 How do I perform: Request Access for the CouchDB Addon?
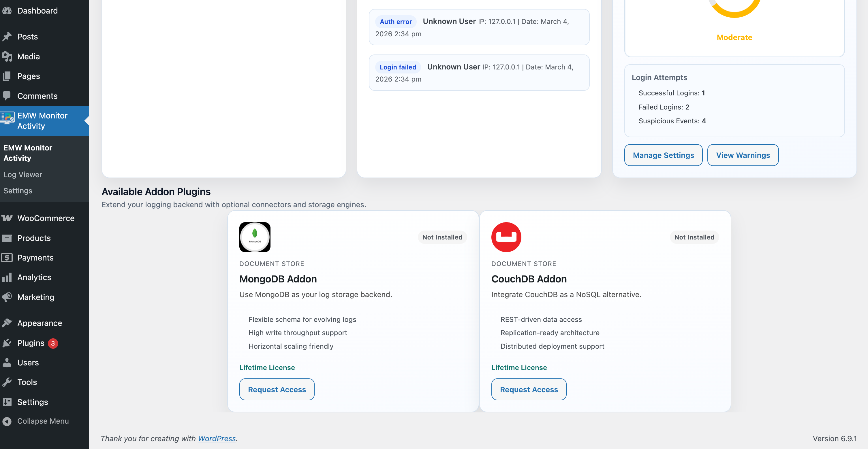pyautogui.click(x=528, y=389)
